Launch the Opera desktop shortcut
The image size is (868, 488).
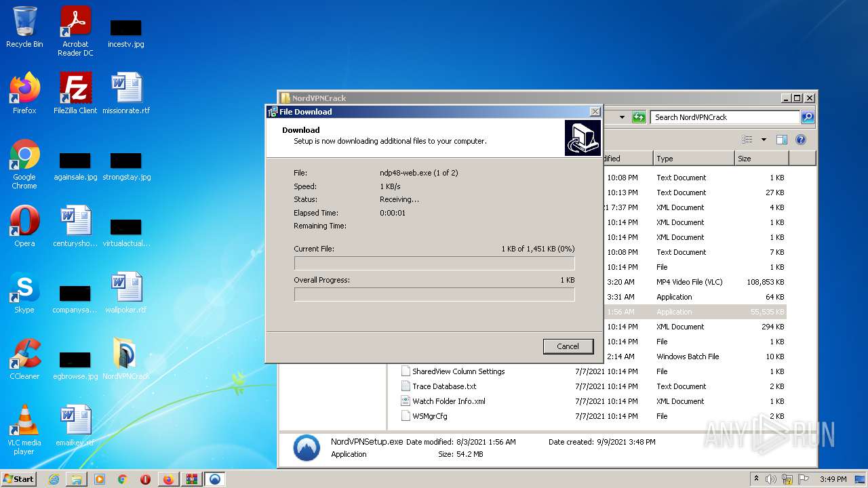click(24, 226)
